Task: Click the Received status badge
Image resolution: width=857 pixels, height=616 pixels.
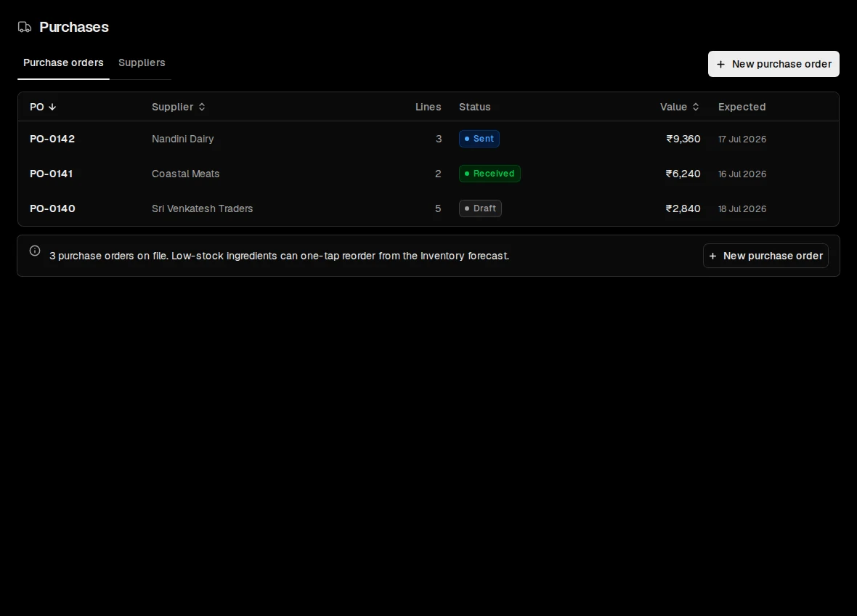Action: click(490, 174)
